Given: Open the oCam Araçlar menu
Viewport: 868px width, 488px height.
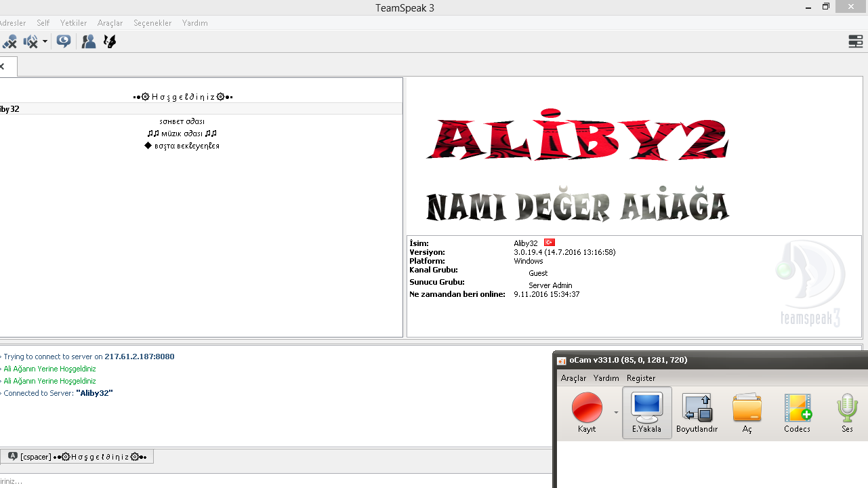Looking at the screenshot, I should tap(573, 378).
